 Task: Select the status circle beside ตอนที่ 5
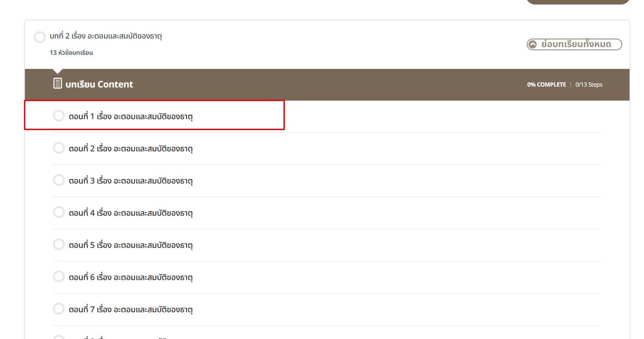click(59, 245)
